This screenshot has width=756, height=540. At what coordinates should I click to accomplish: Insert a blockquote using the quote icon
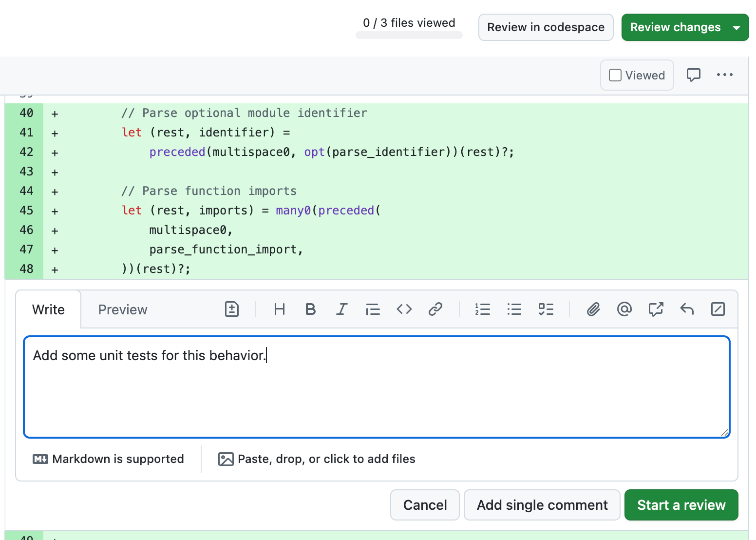point(373,309)
